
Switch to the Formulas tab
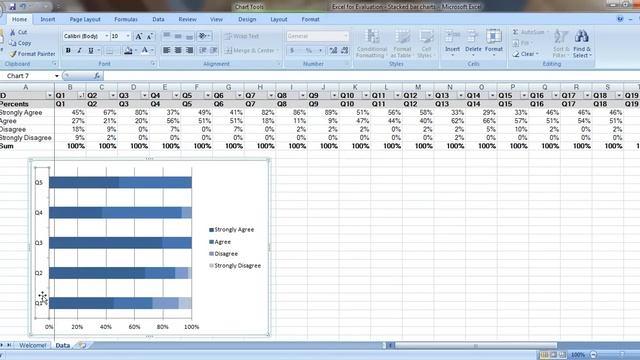coord(126,19)
